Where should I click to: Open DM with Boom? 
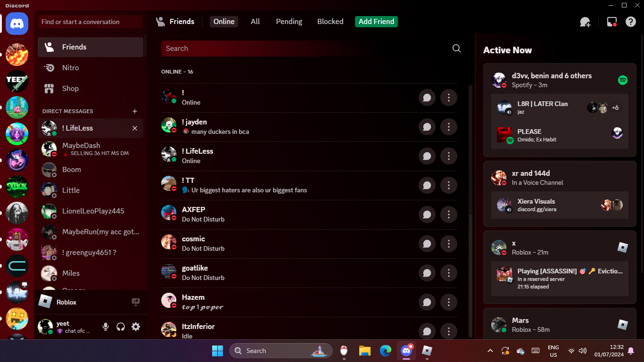coord(91,170)
